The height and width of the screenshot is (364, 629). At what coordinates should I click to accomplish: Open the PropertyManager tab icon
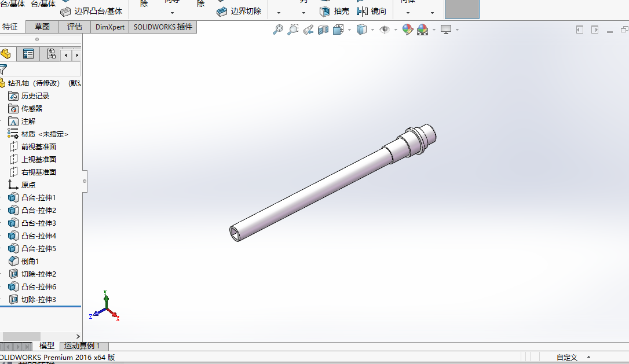28,54
